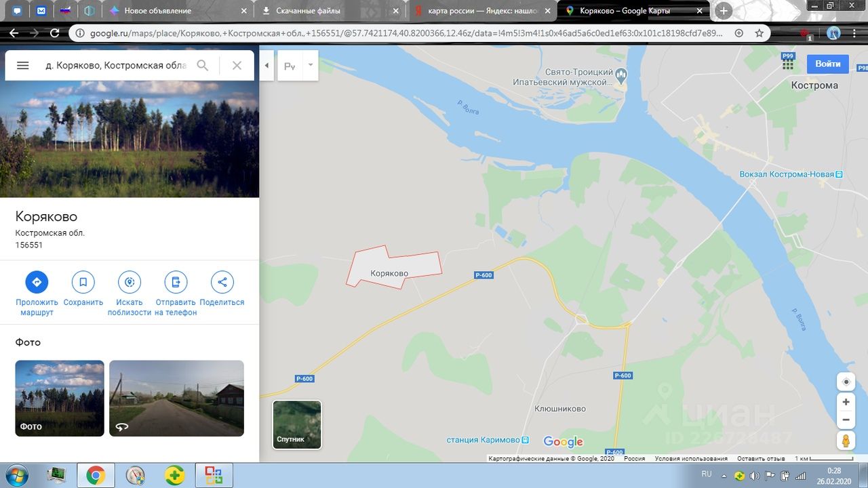Zoom in with the plus button
Image resolution: width=868 pixels, height=488 pixels.
point(846,402)
